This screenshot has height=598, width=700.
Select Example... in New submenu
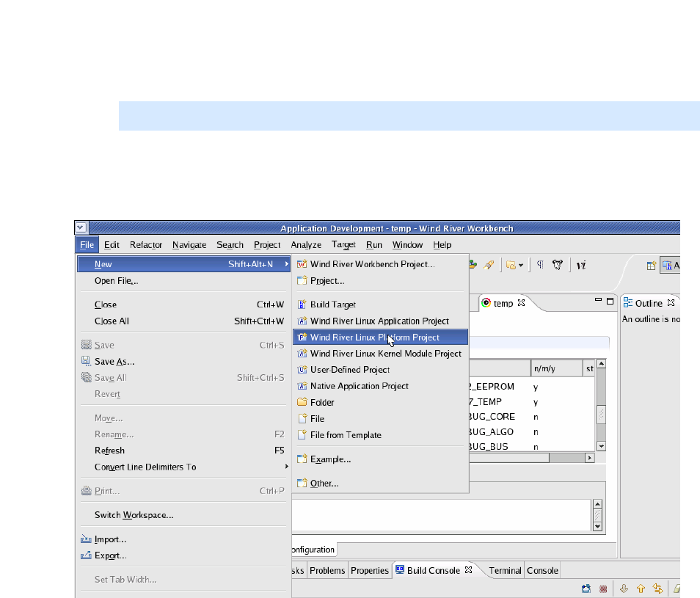[x=380, y=459]
